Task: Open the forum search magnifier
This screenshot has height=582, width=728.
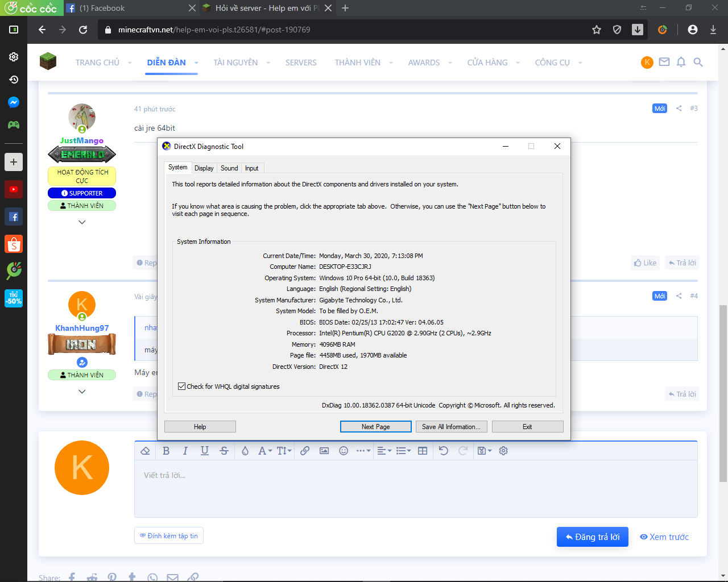Action: (698, 62)
